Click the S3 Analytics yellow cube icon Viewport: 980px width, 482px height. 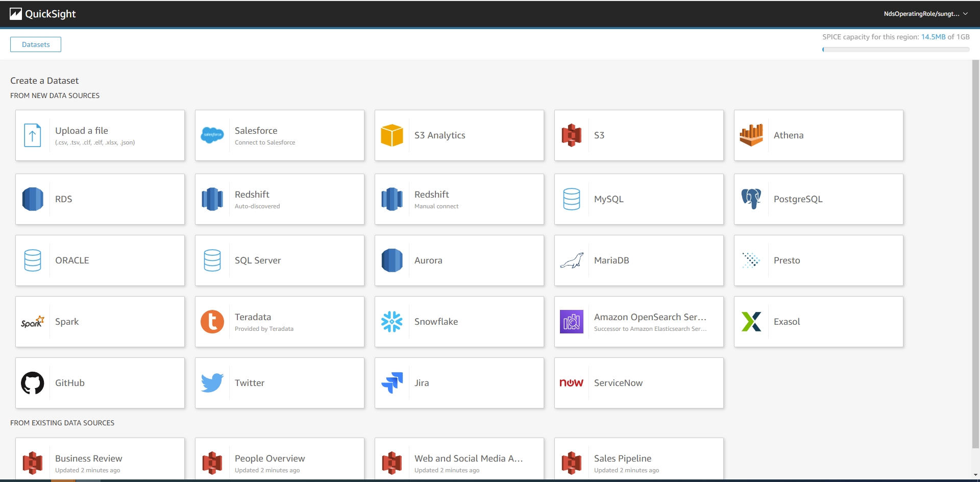[392, 135]
